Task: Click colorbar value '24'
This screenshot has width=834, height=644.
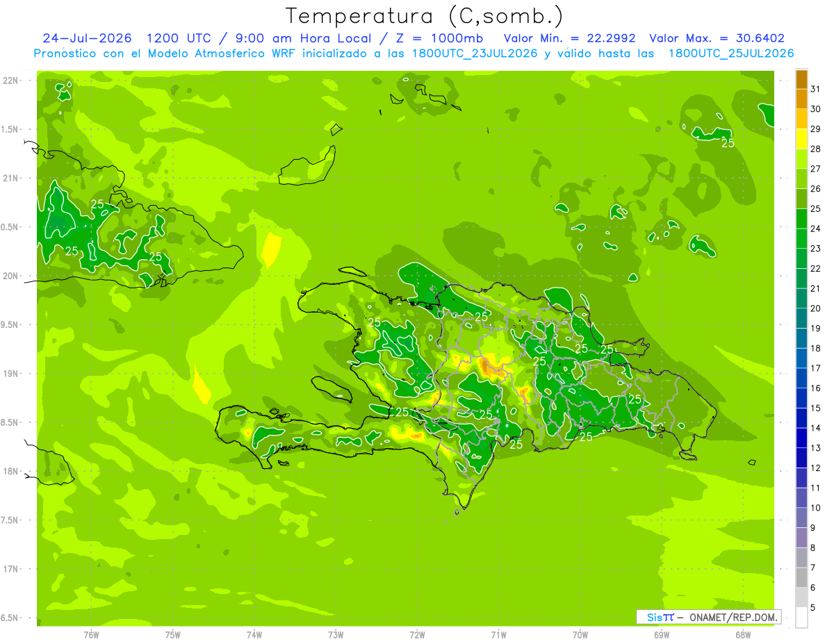Action: coord(816,229)
